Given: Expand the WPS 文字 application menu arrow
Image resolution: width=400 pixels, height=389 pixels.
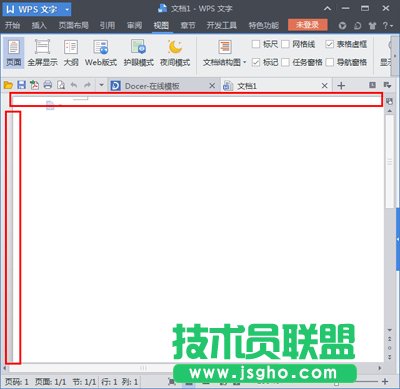Looking at the screenshot, I should point(67,9).
